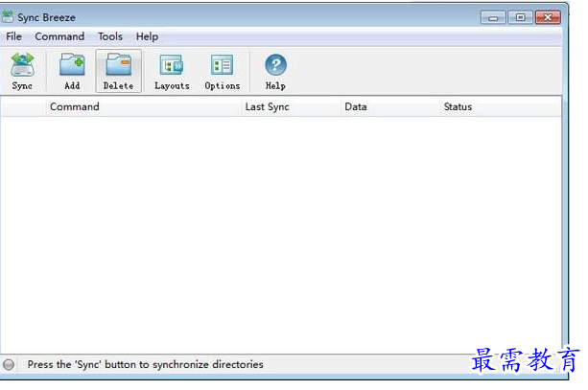Sort by the Status column header
588x390 pixels.
[501, 106]
